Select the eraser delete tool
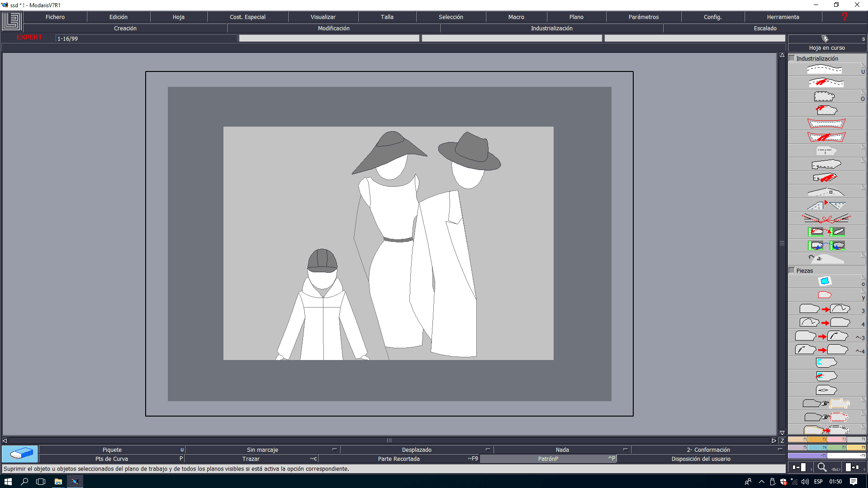868x488 pixels. pos(20,454)
